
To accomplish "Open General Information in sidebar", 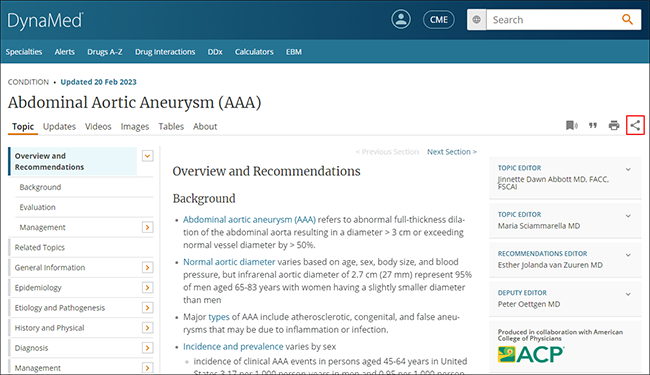I will tap(50, 268).
